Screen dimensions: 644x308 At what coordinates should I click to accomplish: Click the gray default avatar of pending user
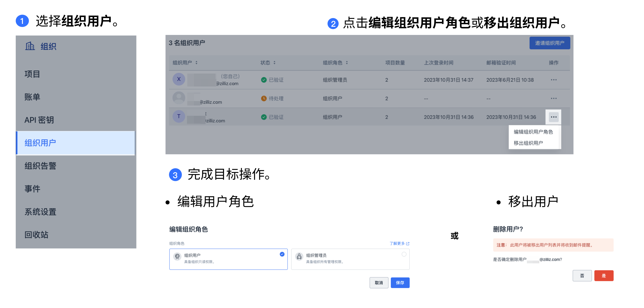[x=179, y=98]
